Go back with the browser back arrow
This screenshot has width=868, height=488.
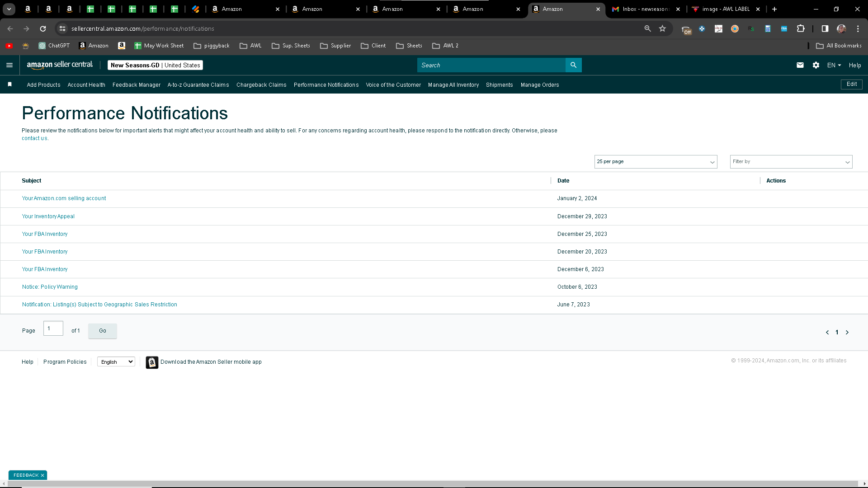(x=10, y=28)
